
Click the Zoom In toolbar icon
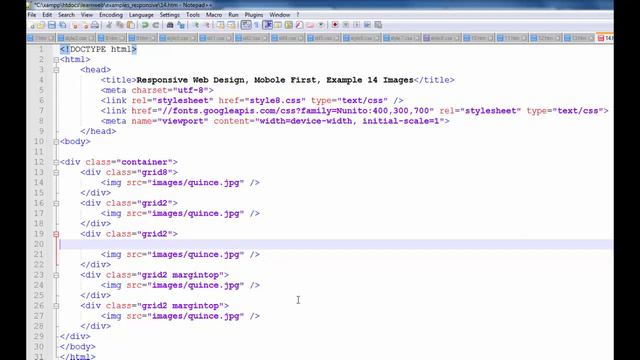(x=196, y=25)
